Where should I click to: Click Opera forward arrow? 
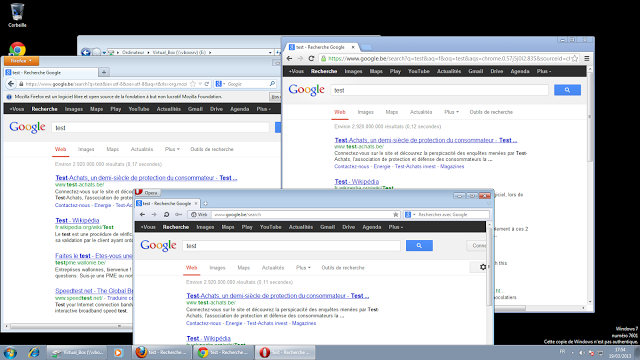(x=154, y=214)
